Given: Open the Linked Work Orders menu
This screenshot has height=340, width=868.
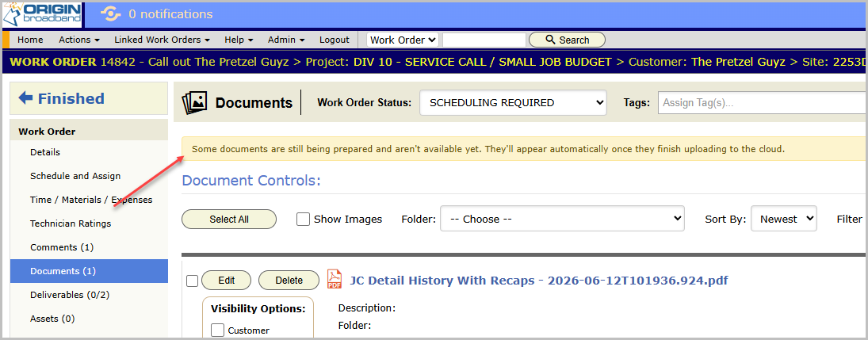Looking at the screenshot, I should (163, 40).
